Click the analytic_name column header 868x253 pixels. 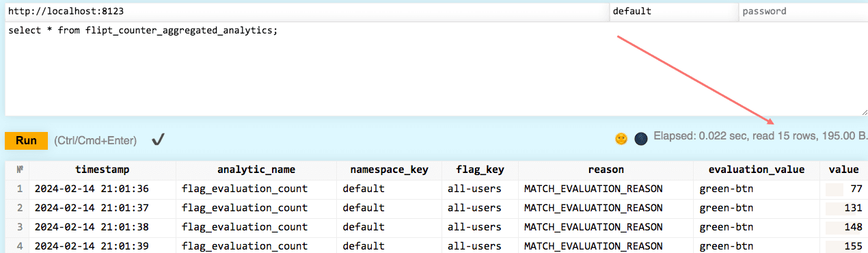[x=256, y=170]
